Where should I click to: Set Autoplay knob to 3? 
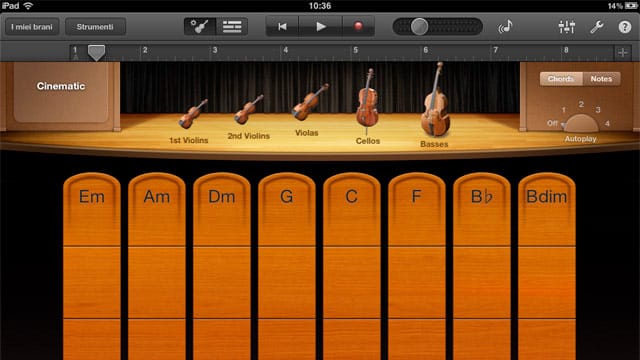598,109
